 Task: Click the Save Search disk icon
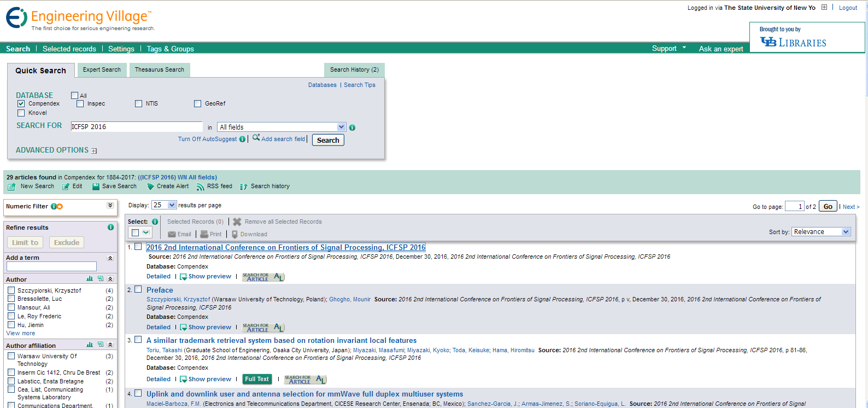[x=96, y=186]
